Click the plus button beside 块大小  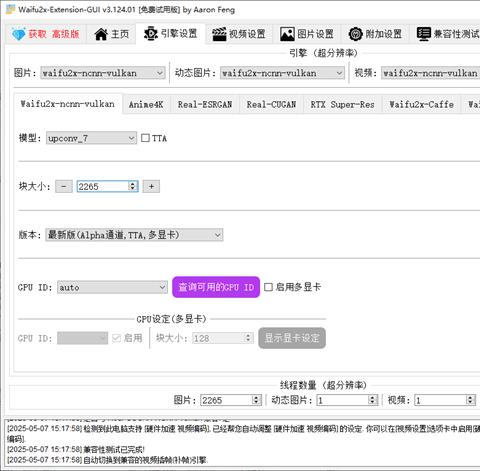pyautogui.click(x=151, y=186)
